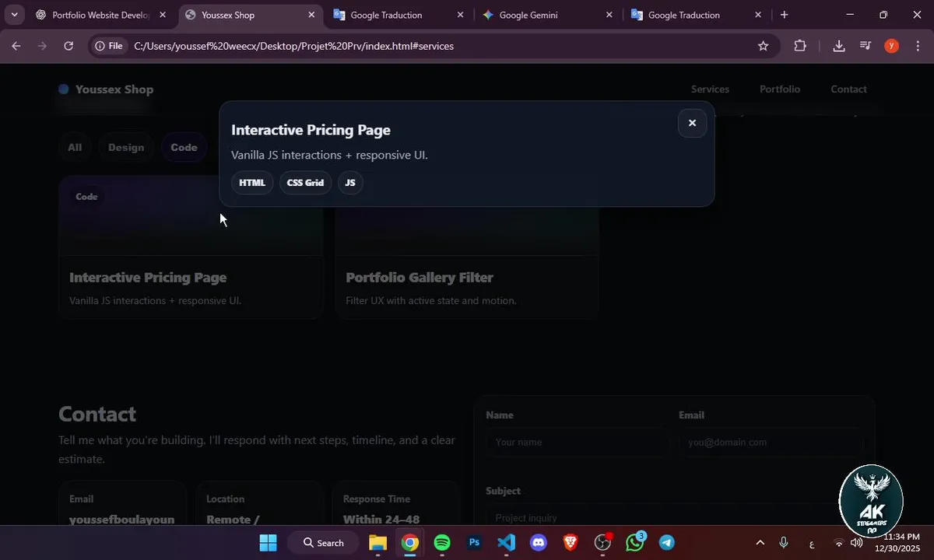
Task: Bookmark this page with star icon
Action: click(763, 46)
